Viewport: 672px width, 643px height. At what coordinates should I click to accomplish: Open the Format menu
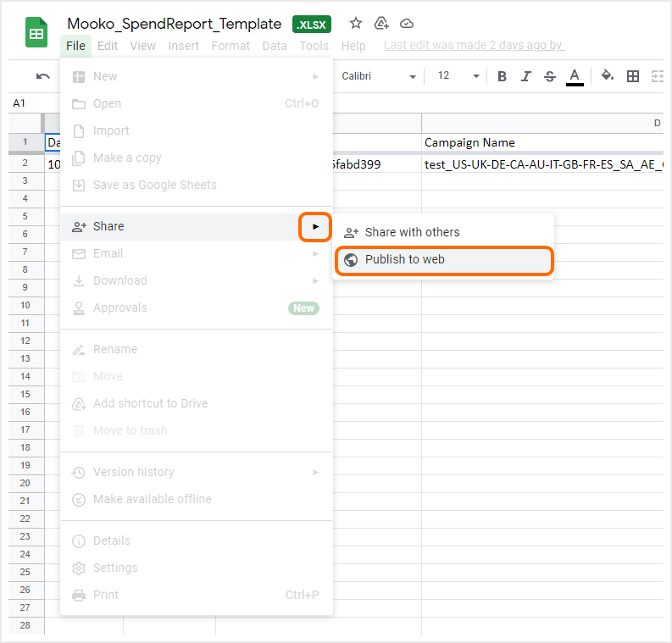(230, 46)
